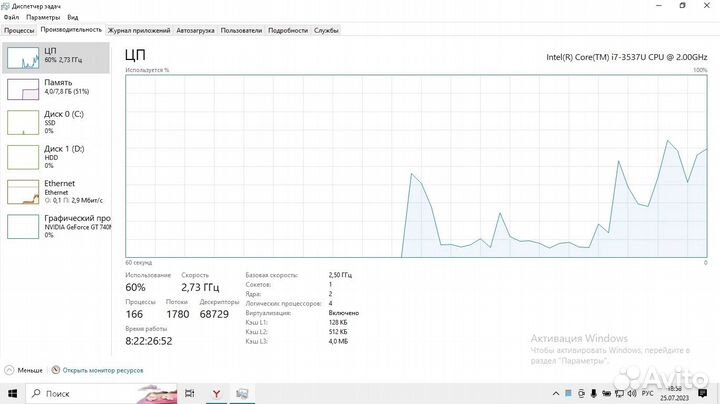
Task: Open the clock showing 25.07.2023
Action: [675, 393]
